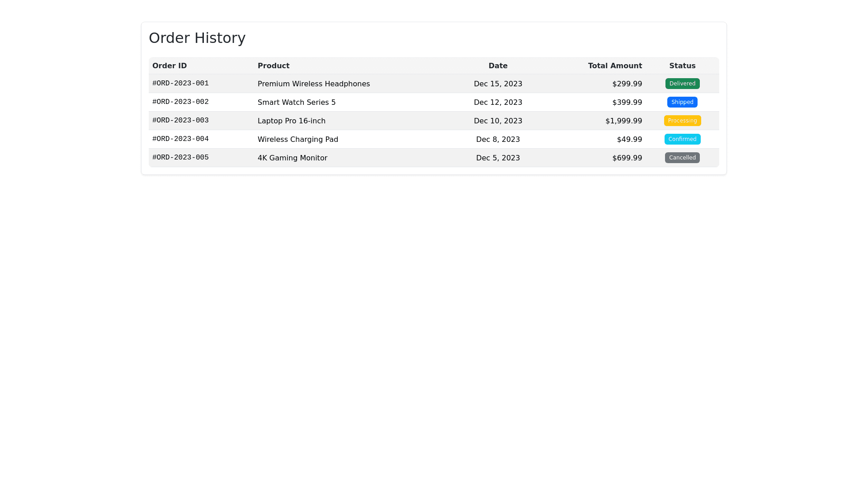Select the Laptop Pro 16-inch product
This screenshot has width=868, height=488.
point(292,121)
